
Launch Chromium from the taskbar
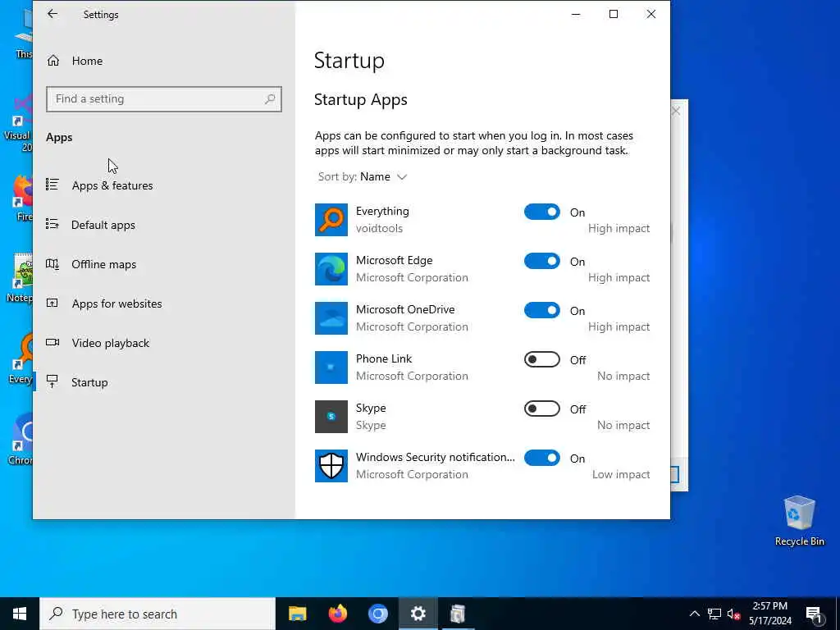coord(377,614)
